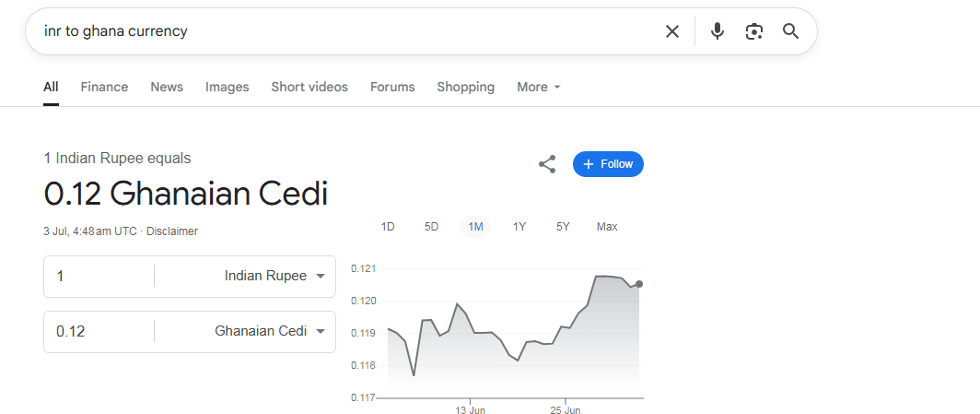980x414 pixels.
Task: Switch to the News tab
Action: [x=167, y=87]
